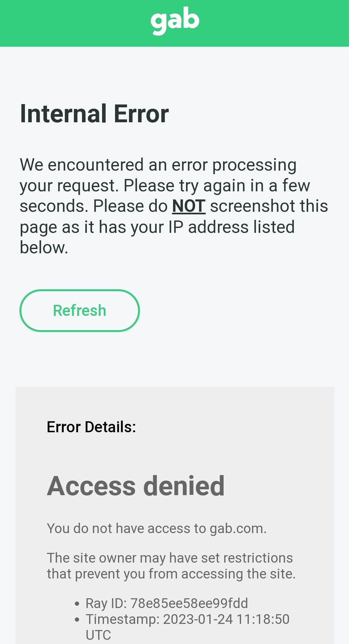Click the site owner restrictions paragraph
This screenshot has height=644, width=349.
(x=171, y=566)
